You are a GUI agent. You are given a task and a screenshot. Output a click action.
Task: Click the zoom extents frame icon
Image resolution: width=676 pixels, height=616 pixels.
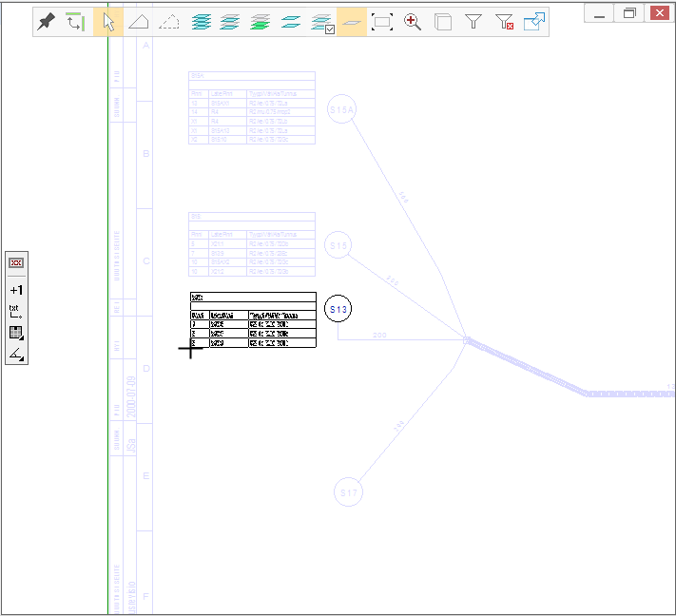(382, 22)
